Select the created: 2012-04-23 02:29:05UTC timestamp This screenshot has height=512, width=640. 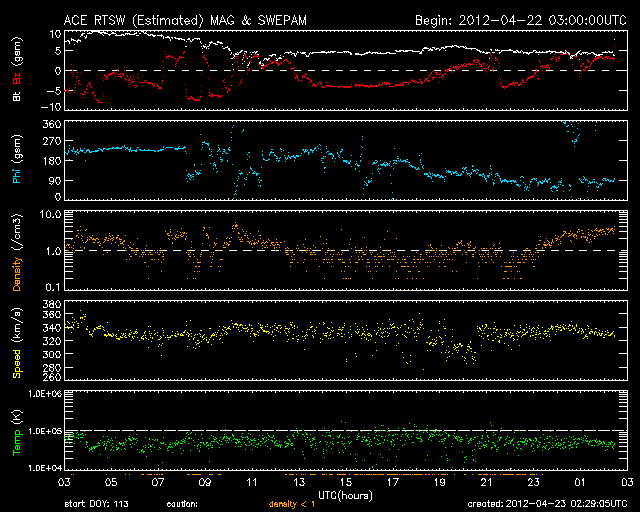pos(547,504)
